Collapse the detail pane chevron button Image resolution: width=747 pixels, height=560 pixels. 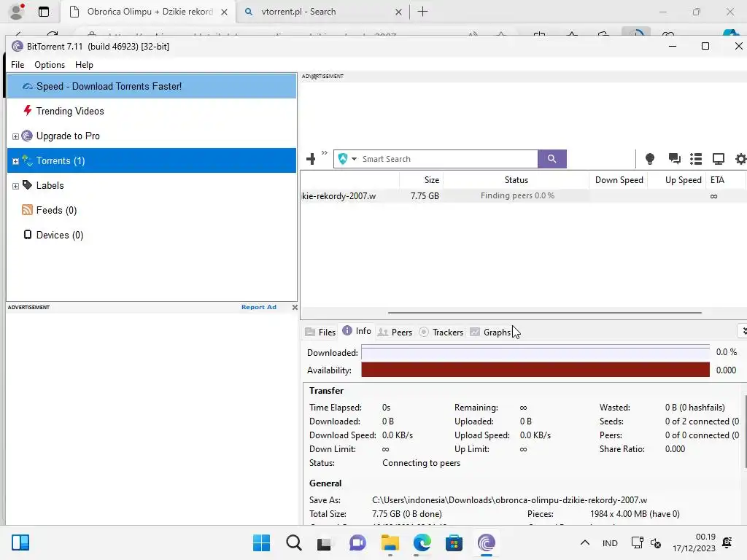742,331
